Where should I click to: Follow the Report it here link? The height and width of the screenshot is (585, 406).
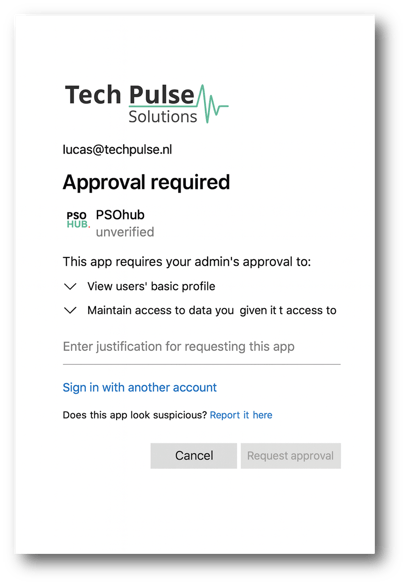click(241, 415)
